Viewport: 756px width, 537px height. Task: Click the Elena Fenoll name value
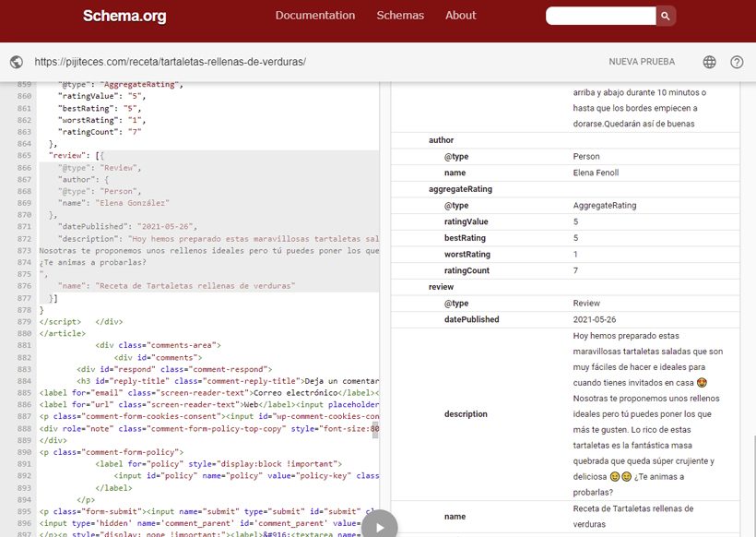click(596, 173)
